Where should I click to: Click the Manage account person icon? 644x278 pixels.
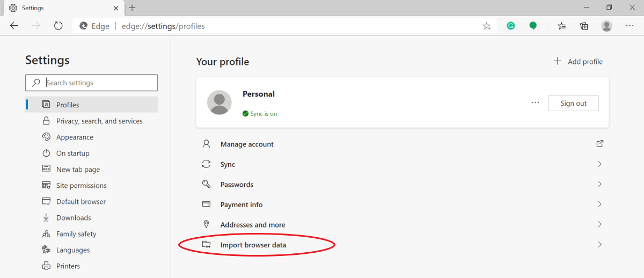point(206,144)
